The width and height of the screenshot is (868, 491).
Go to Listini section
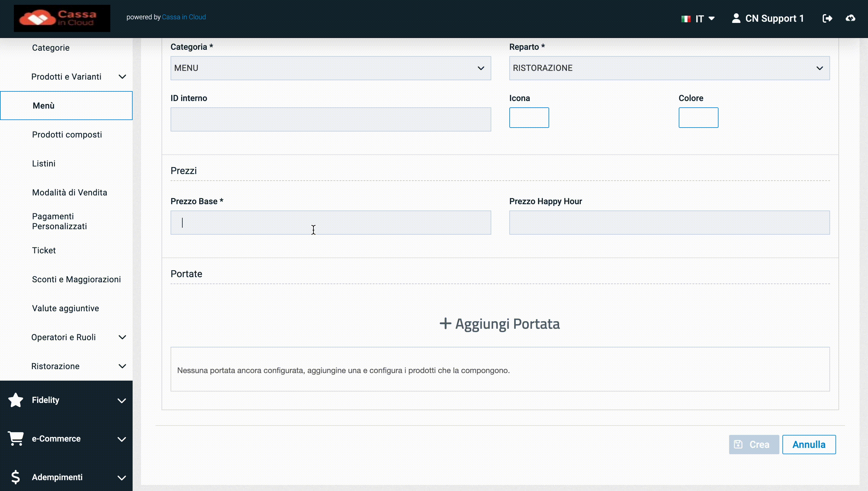(44, 163)
